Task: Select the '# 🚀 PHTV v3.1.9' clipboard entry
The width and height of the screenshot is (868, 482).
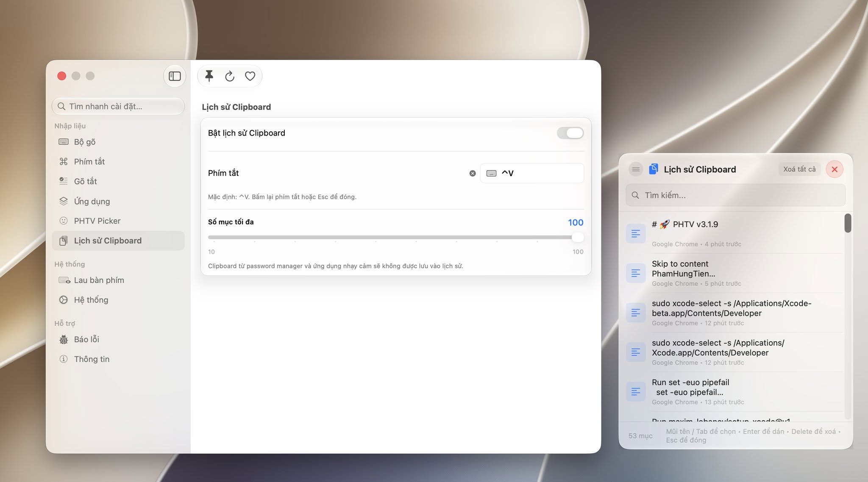Action: coord(734,233)
